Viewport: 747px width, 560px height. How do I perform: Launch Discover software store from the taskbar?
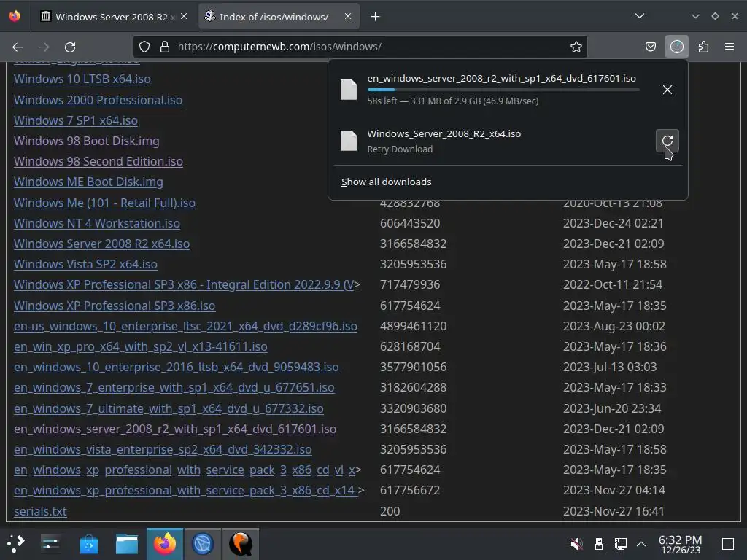pos(88,543)
